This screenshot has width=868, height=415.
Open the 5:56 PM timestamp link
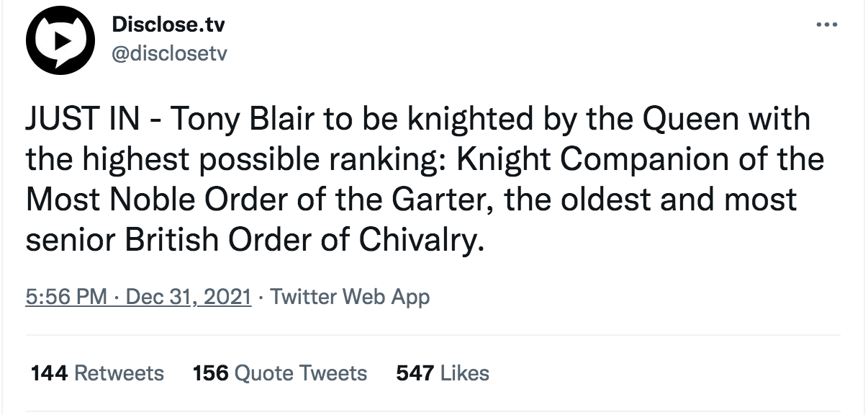[66, 296]
